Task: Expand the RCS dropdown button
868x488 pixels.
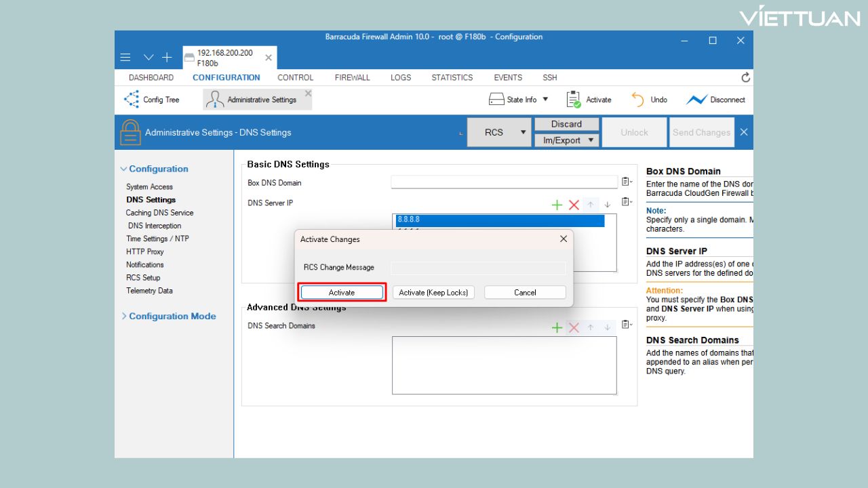Action: click(523, 133)
